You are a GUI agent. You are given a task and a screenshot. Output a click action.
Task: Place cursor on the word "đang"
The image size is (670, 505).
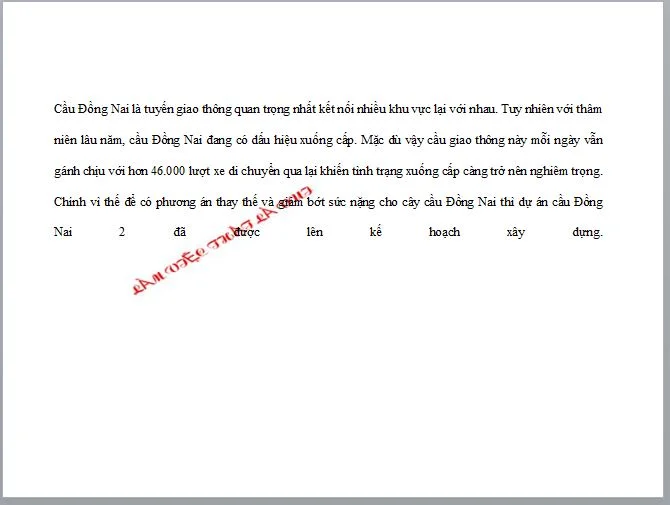[x=219, y=141]
